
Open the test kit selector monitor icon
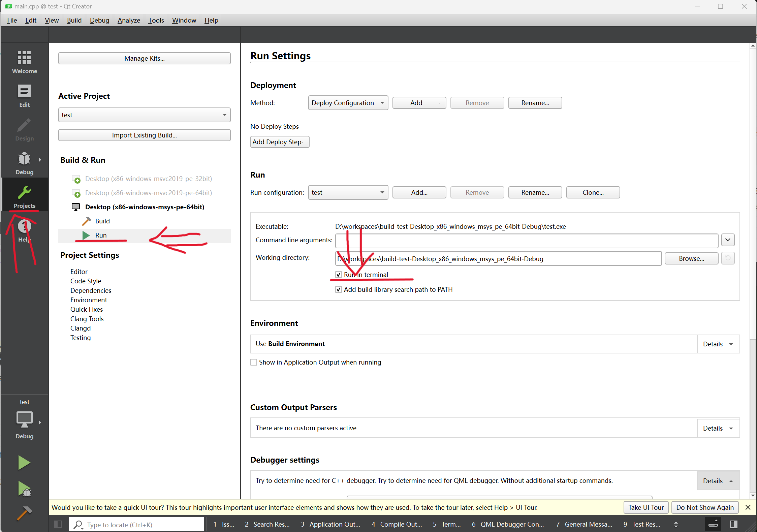(x=25, y=419)
